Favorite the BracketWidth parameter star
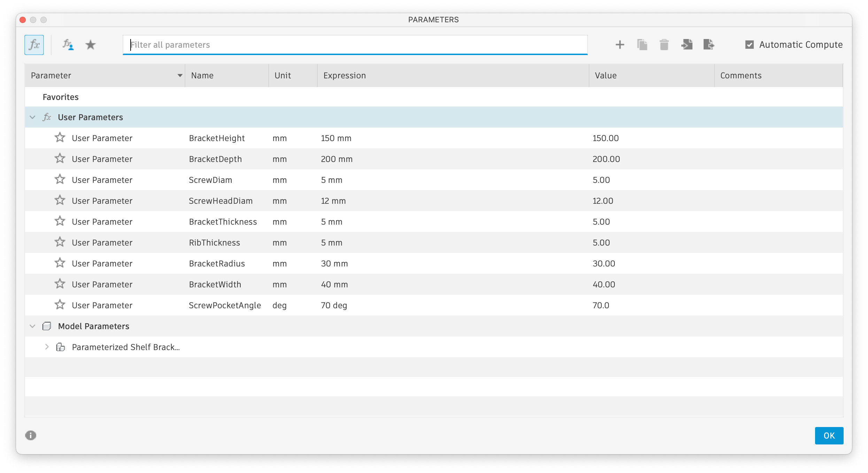The image size is (868, 473). pos(60,284)
